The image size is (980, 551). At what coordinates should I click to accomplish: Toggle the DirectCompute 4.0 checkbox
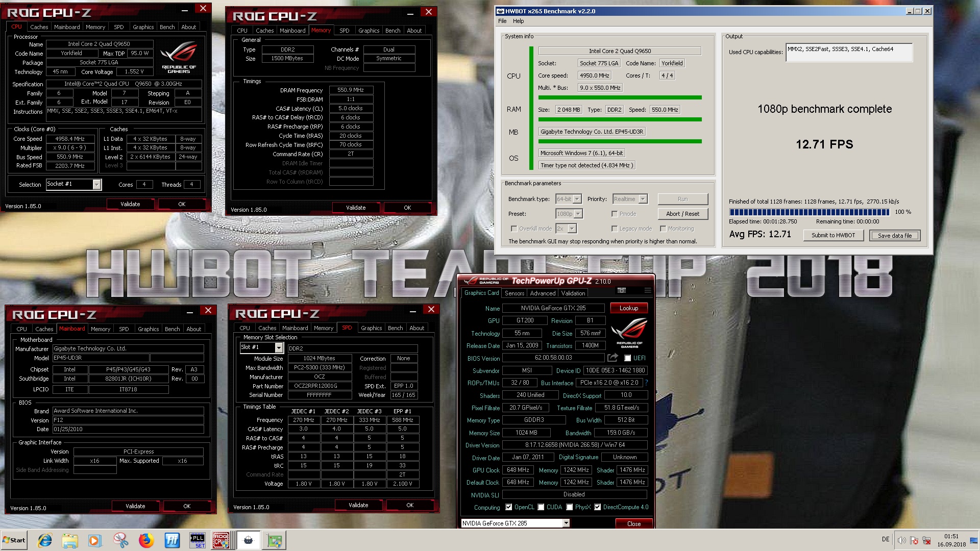(597, 507)
